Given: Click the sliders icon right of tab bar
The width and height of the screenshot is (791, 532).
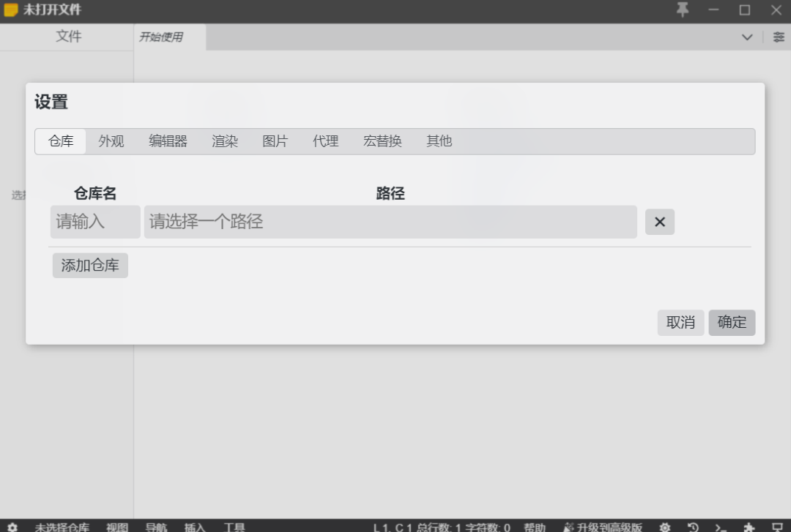Looking at the screenshot, I should [x=779, y=37].
